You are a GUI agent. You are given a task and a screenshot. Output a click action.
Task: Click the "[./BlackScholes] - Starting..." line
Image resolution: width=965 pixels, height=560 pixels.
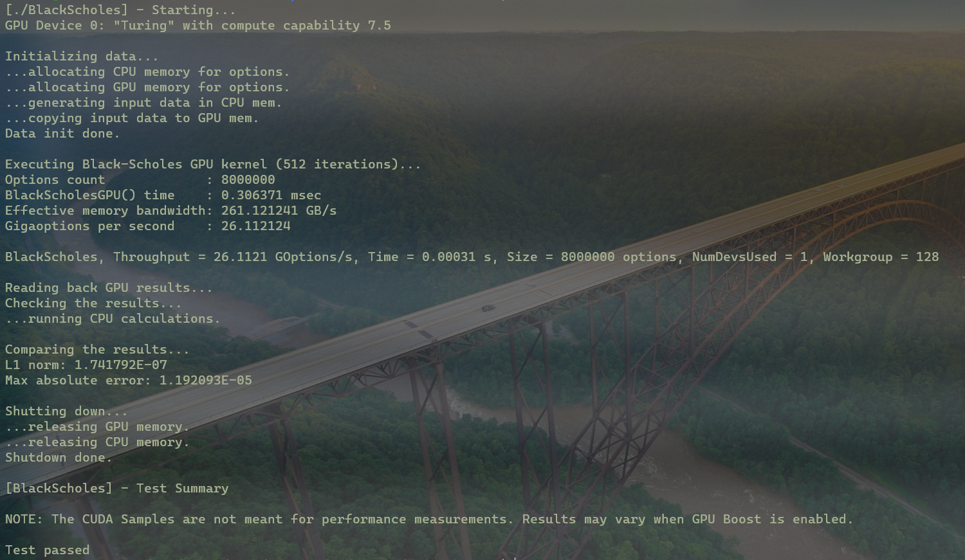pyautogui.click(x=120, y=10)
